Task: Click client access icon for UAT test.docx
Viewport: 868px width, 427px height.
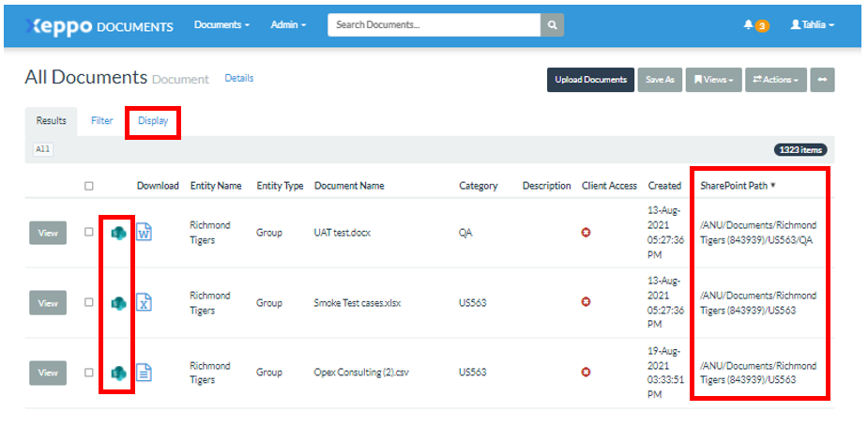Action: [x=586, y=233]
